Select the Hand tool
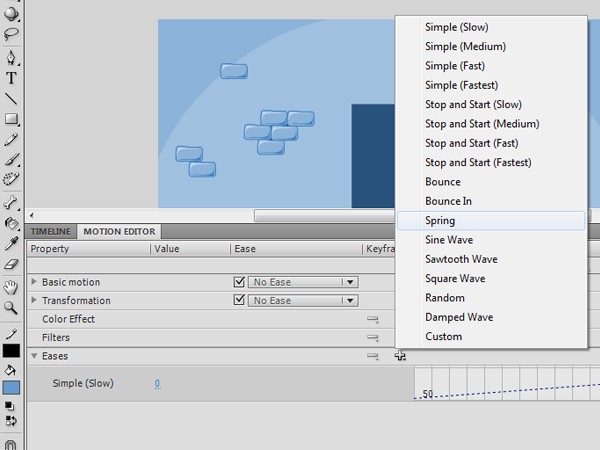 (x=11, y=287)
